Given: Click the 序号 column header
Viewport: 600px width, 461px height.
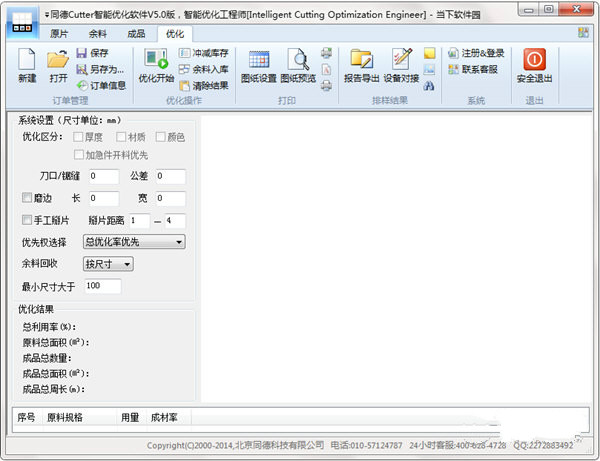Looking at the screenshot, I should point(28,417).
